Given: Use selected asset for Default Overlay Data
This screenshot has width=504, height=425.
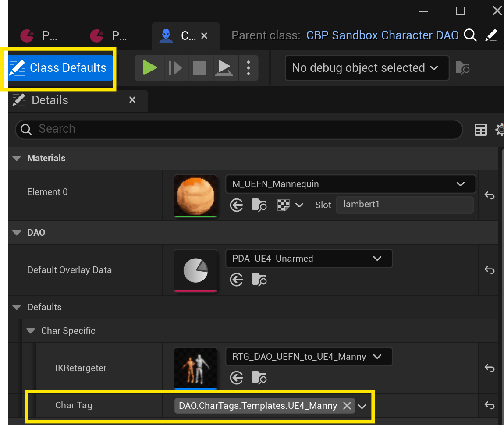Looking at the screenshot, I should point(237,280).
